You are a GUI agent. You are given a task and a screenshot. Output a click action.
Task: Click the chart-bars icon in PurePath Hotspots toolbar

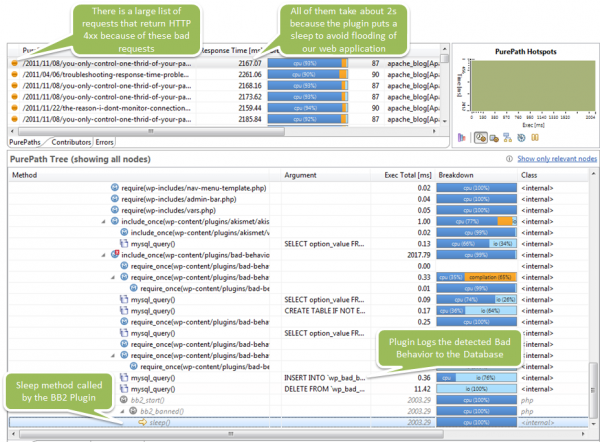[461, 137]
